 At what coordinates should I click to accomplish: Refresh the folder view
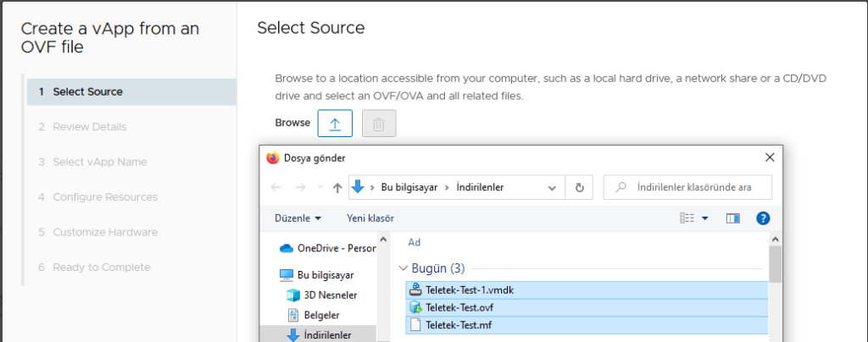point(580,188)
